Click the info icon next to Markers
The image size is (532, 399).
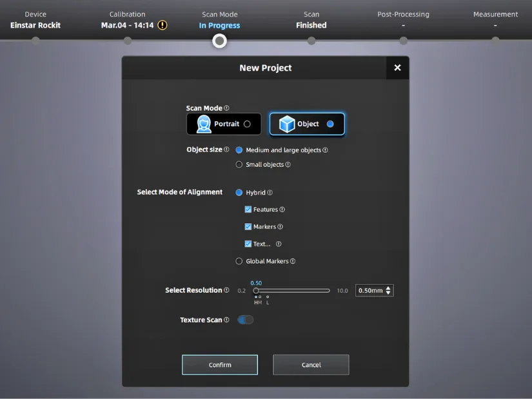coord(280,226)
